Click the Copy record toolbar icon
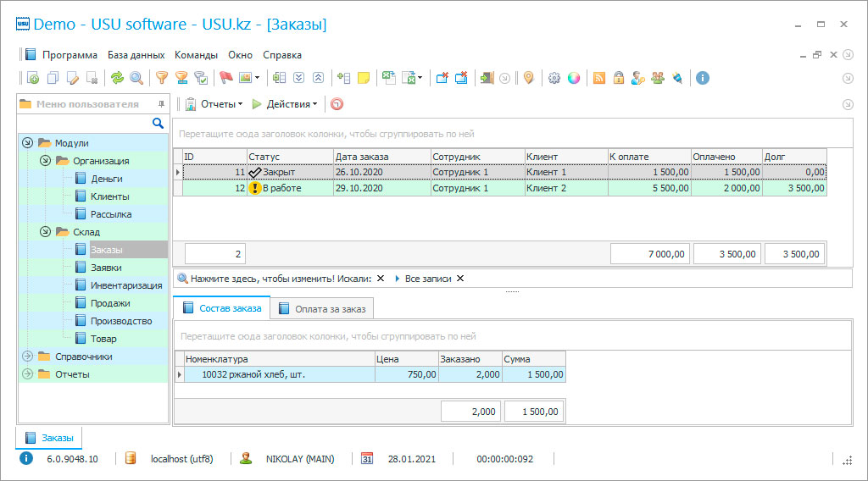 click(x=53, y=78)
